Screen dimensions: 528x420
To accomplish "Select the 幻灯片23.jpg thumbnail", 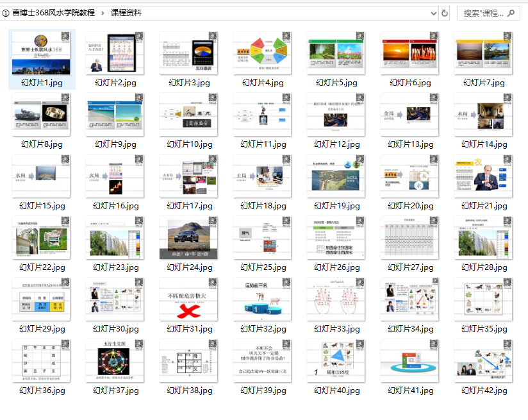I will click(115, 238).
